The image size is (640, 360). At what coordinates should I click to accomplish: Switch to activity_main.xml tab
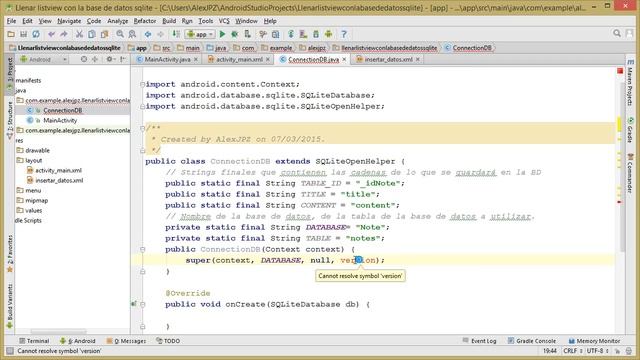click(x=239, y=59)
